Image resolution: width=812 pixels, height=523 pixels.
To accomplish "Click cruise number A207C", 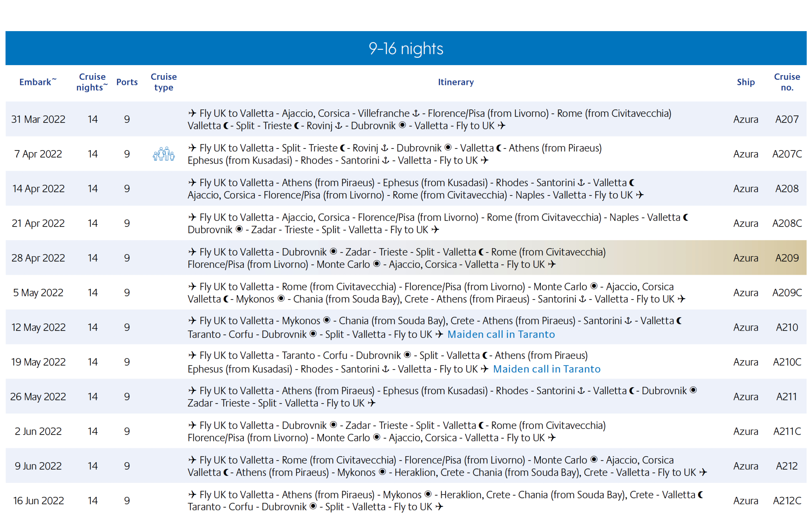I will click(x=787, y=154).
